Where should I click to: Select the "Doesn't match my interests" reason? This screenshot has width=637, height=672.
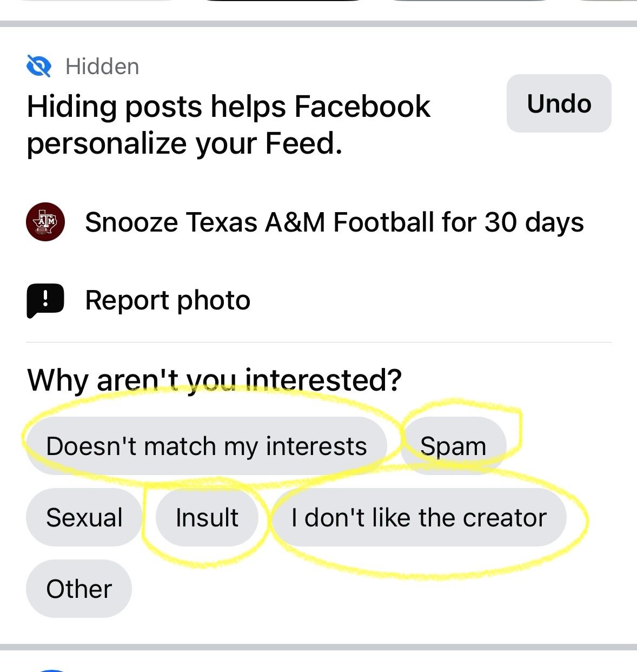pos(207,446)
